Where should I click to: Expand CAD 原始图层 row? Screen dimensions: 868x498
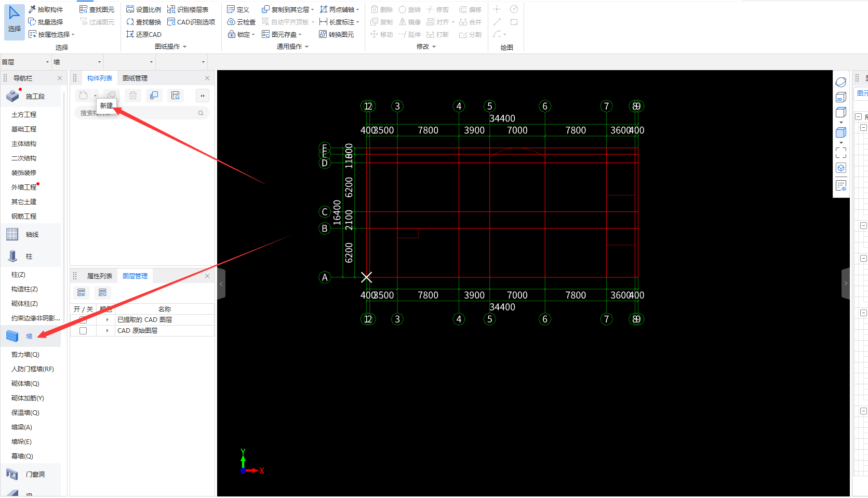[108, 331]
